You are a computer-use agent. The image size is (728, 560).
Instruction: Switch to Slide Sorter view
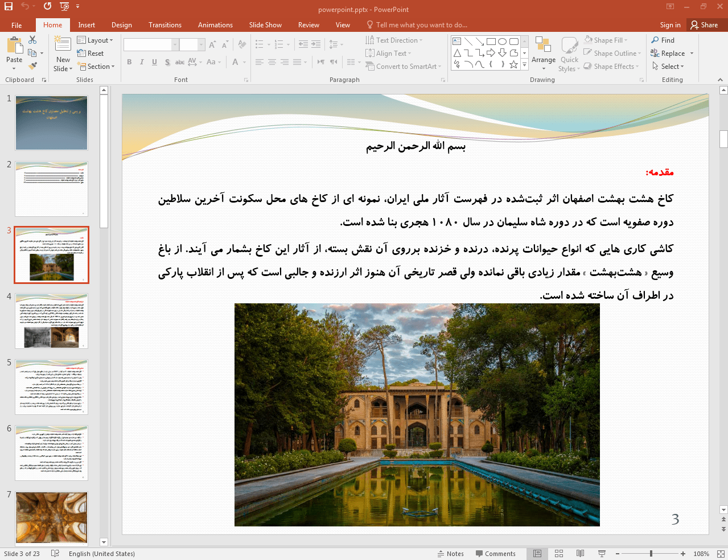[559, 554]
